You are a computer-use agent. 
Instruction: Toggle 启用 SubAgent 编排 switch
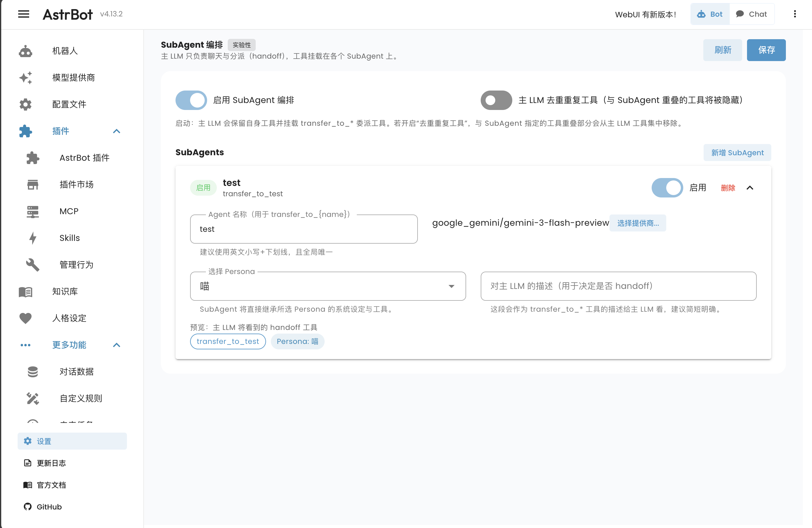coord(191,100)
